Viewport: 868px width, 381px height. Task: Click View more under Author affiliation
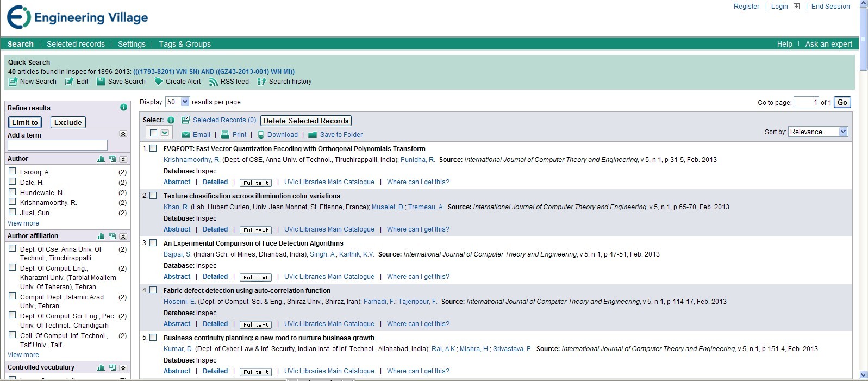[23, 355]
